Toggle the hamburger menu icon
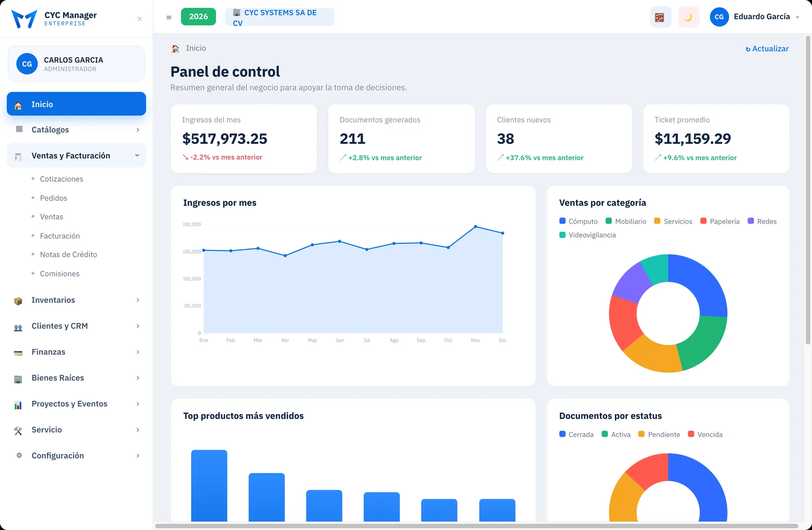Viewport: 812px width, 530px height. click(x=169, y=18)
